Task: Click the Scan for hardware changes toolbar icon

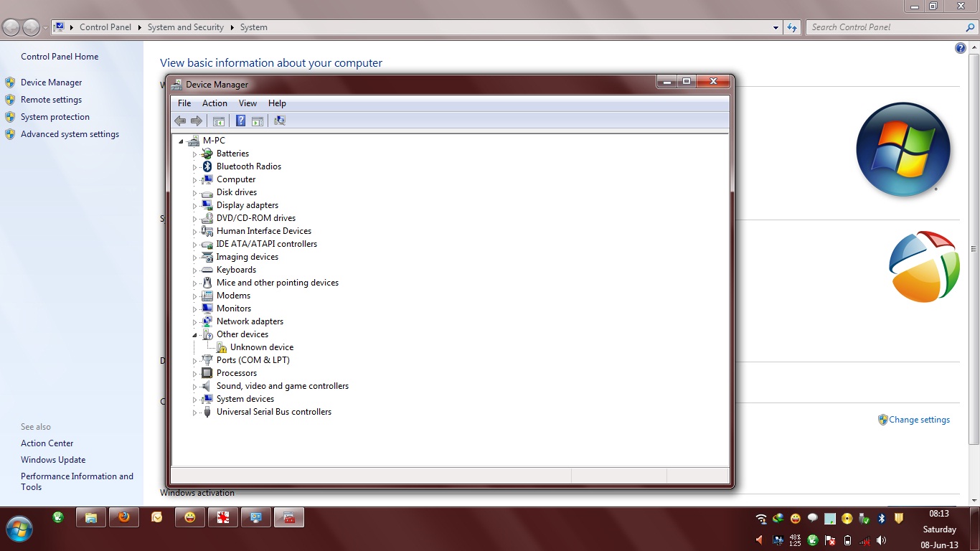Action: click(x=279, y=121)
